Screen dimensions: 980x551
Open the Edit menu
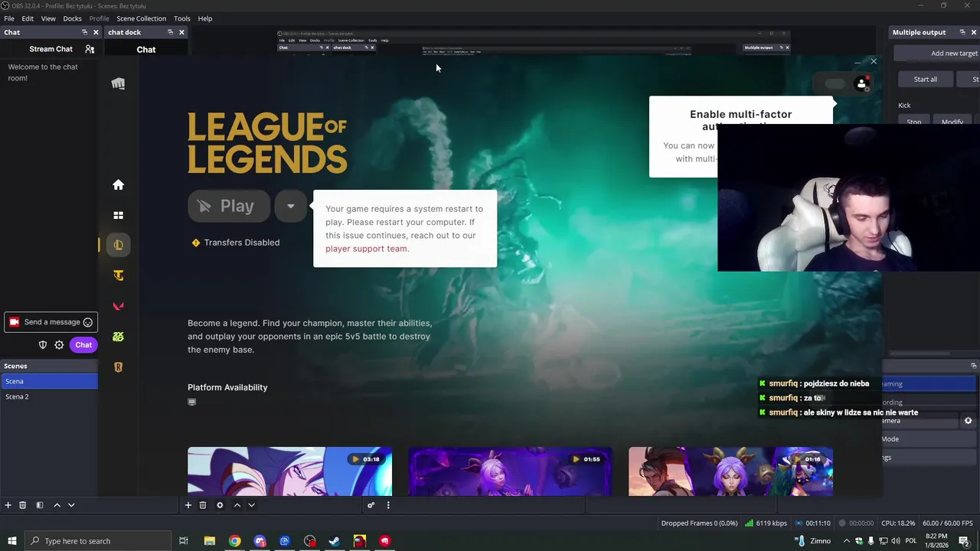click(x=28, y=18)
